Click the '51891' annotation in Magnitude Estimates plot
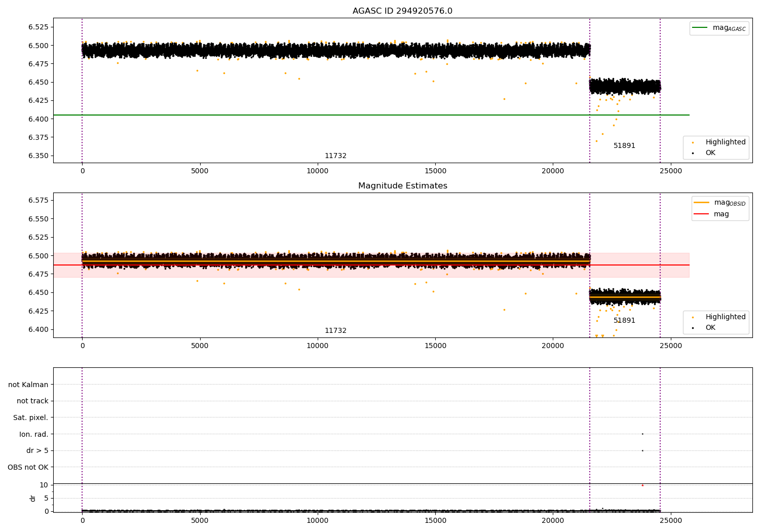Viewport: 760px width, 532px height. [624, 320]
